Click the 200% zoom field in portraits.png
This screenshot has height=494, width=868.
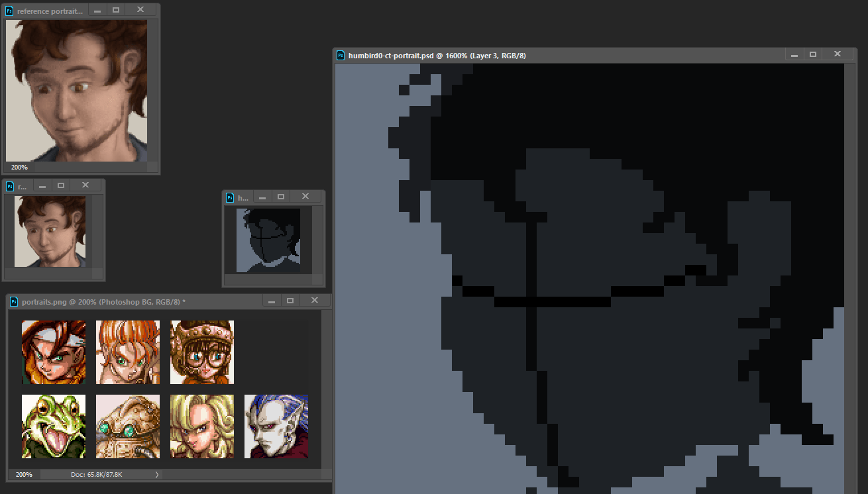point(24,475)
